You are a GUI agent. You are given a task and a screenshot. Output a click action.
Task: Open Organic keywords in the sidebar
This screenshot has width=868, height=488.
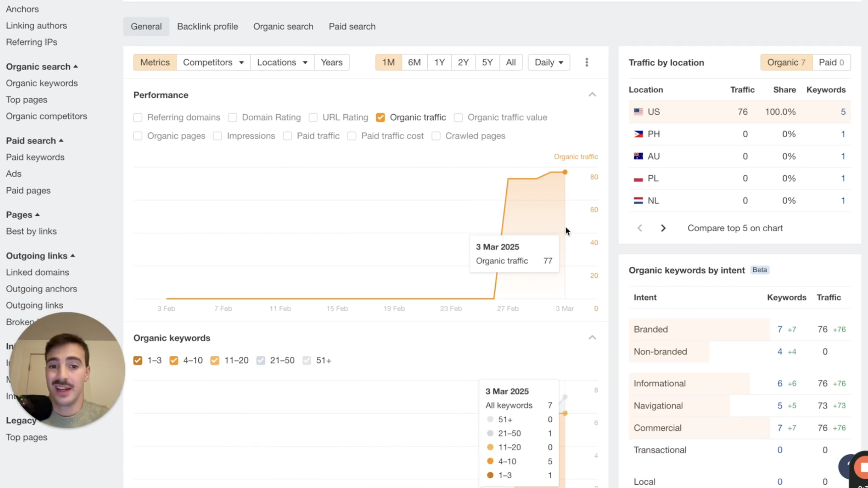(42, 83)
